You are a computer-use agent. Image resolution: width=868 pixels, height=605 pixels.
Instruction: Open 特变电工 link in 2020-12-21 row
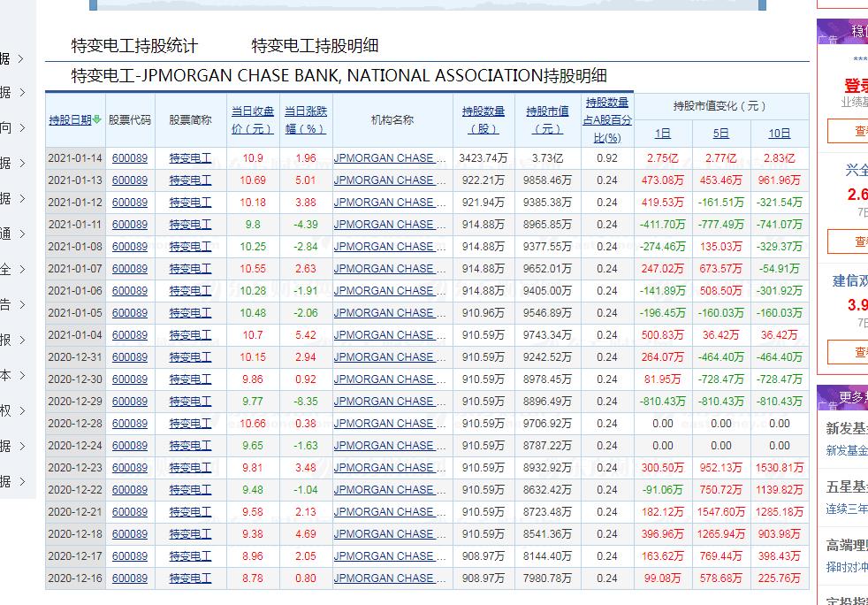click(190, 512)
